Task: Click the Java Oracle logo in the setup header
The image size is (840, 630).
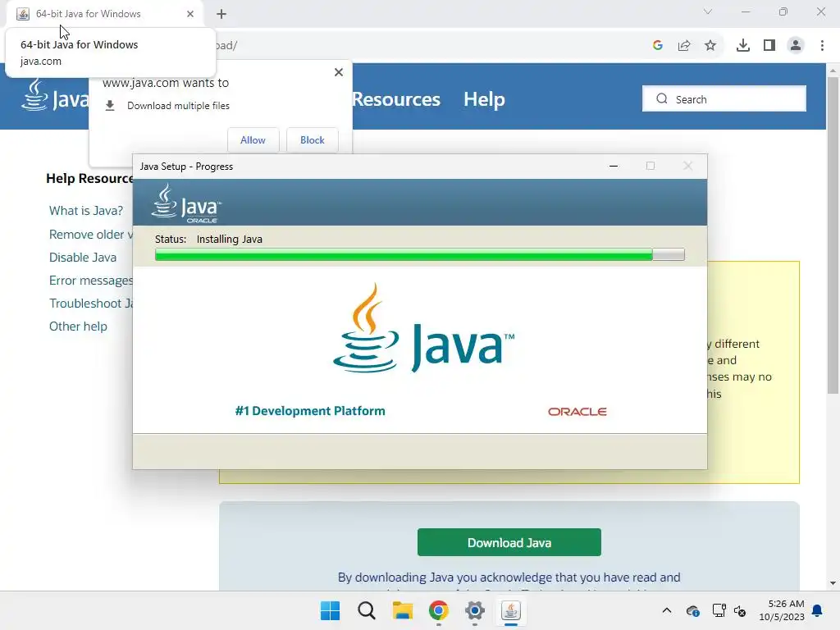Action: click(x=186, y=203)
